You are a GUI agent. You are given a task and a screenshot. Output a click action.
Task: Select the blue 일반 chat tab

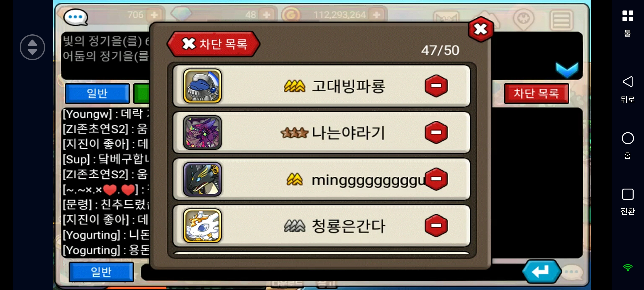[97, 93]
